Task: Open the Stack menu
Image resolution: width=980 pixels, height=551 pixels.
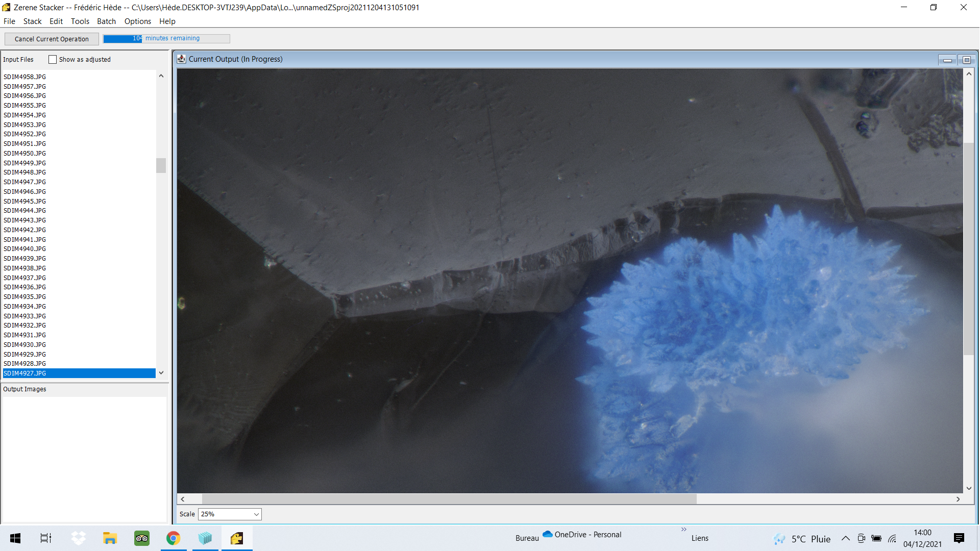Action: (32, 21)
